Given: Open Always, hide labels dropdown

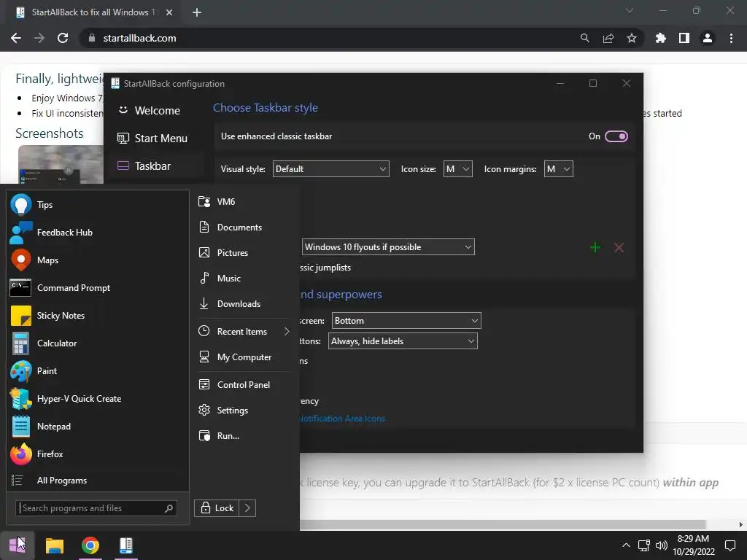Looking at the screenshot, I should tap(403, 341).
